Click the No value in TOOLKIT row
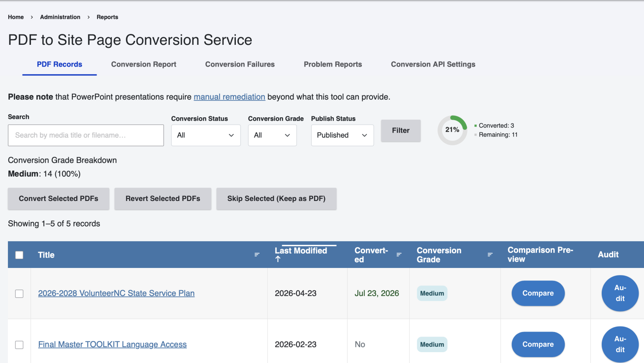 click(360, 344)
